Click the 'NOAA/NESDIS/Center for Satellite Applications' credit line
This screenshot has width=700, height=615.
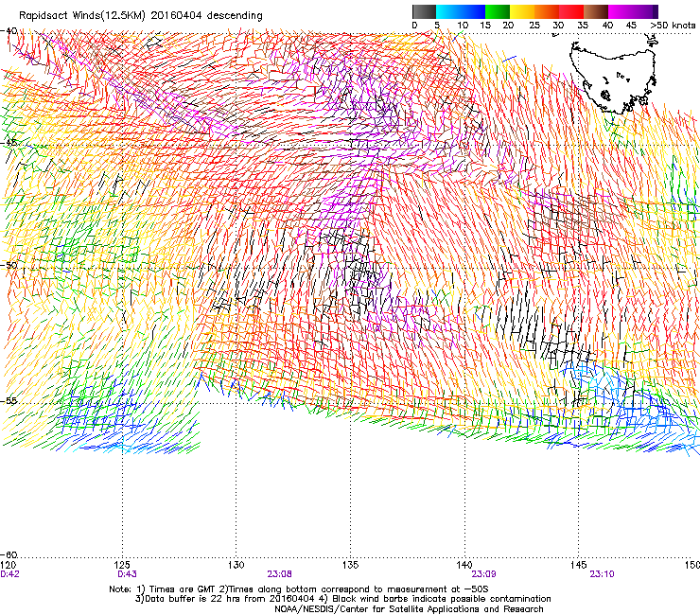tap(409, 609)
